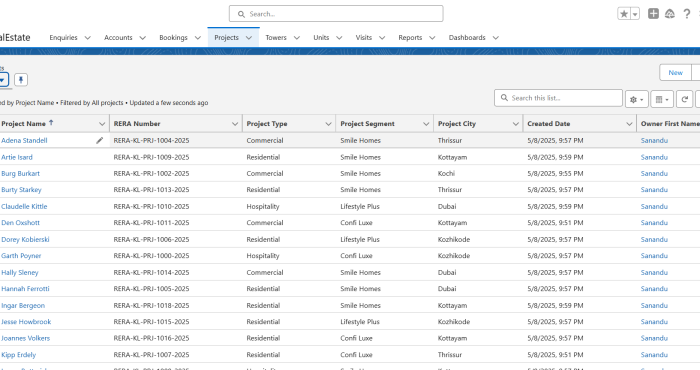Expand the Enquiries tab menu

pyautogui.click(x=88, y=38)
